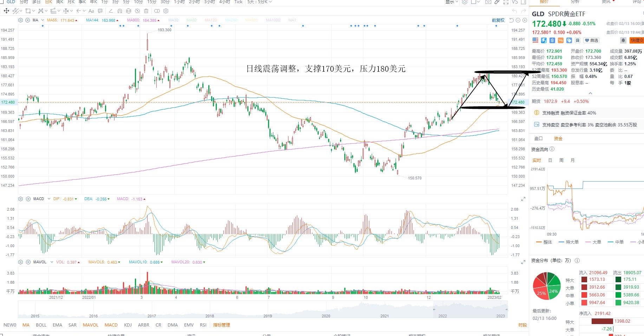
Task: Expand the MAVOL pane to fullscreen
Action: click(x=523, y=262)
